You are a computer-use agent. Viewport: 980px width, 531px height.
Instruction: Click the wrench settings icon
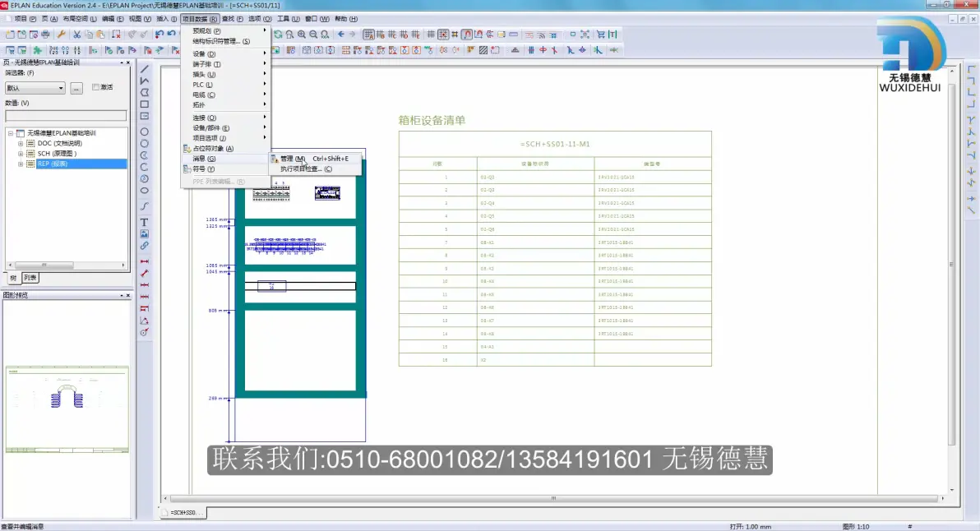(61, 35)
